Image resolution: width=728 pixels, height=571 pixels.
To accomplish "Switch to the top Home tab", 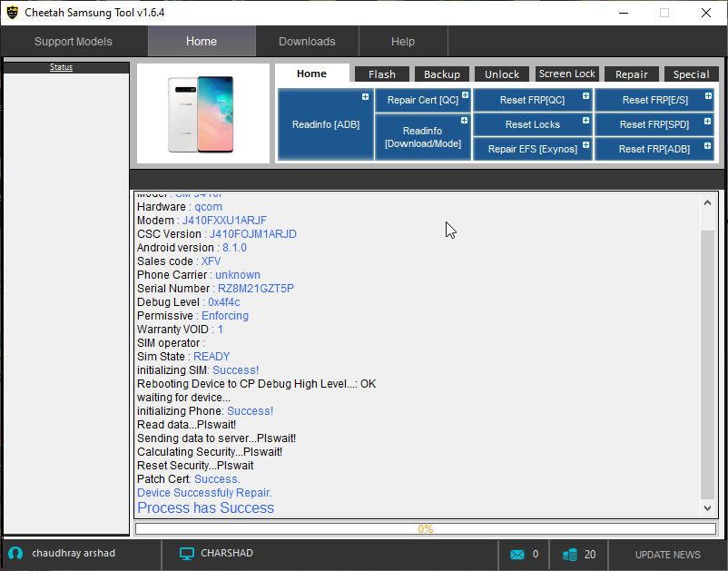I will (202, 42).
